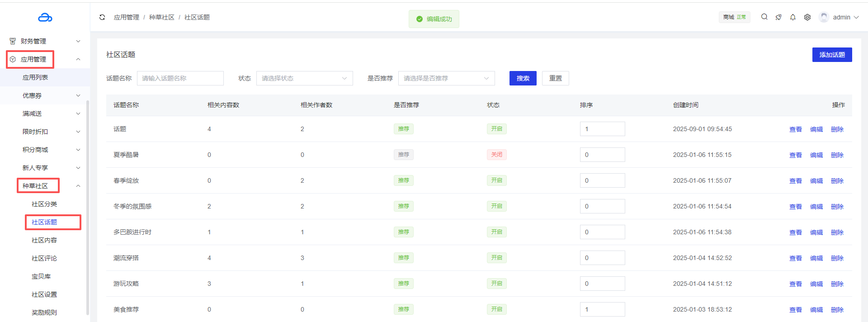Click the icon left of the bell
868x322 pixels.
[x=778, y=17]
